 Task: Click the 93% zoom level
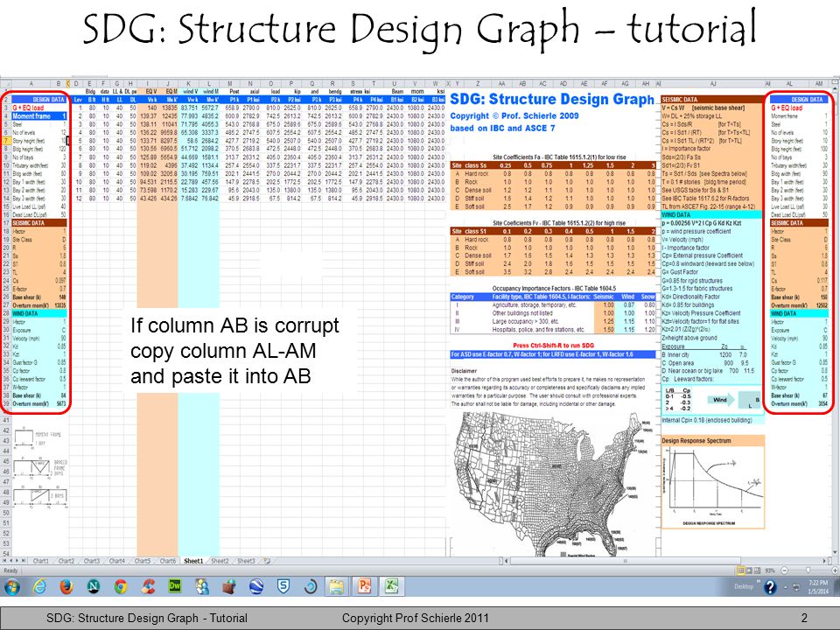click(x=770, y=570)
